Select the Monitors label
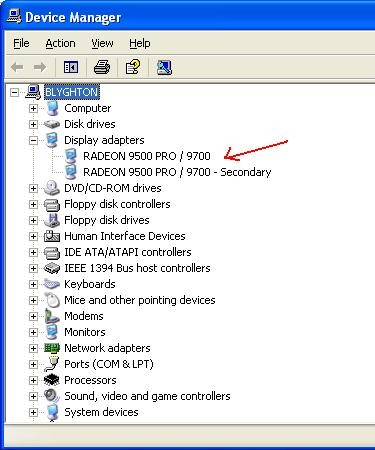 [x=85, y=332]
